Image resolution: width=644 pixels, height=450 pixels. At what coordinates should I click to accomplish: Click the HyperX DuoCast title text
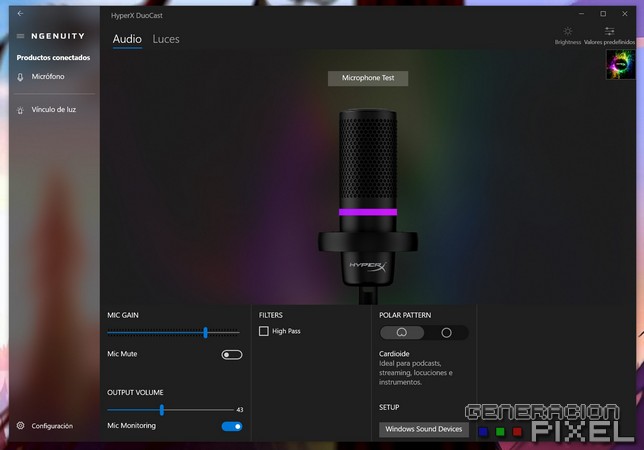(x=137, y=16)
